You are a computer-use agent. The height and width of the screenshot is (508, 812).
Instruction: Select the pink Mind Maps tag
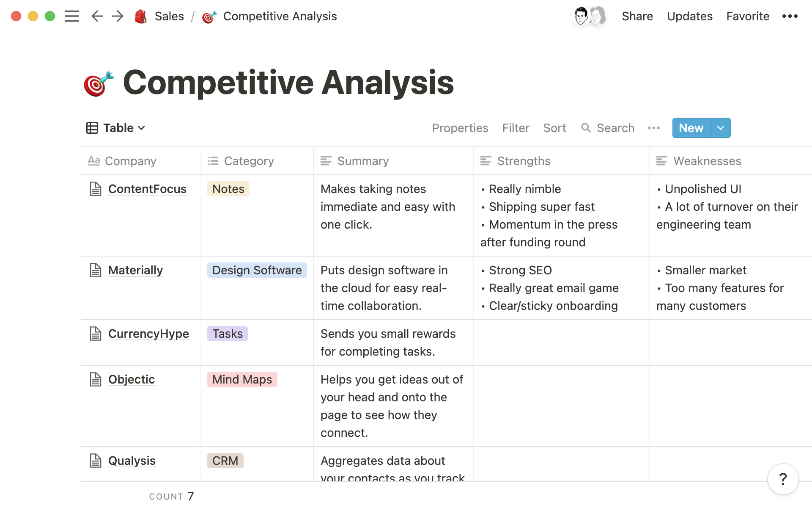(242, 379)
